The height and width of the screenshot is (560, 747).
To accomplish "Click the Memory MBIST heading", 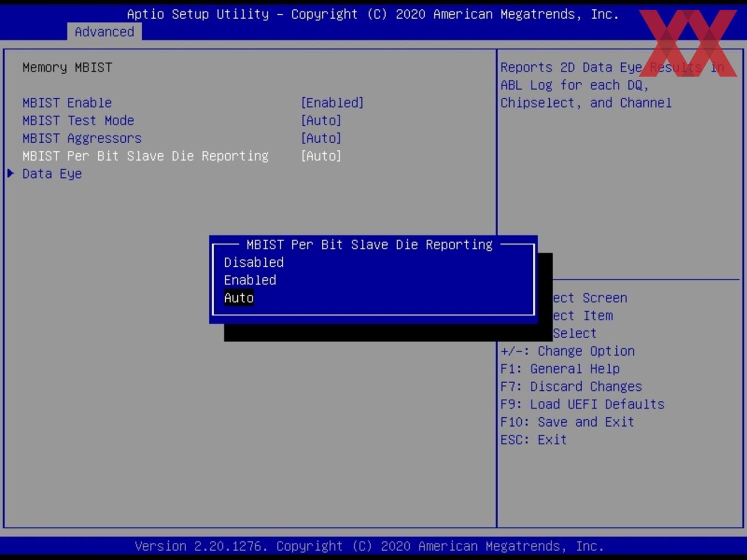I will 67,67.
